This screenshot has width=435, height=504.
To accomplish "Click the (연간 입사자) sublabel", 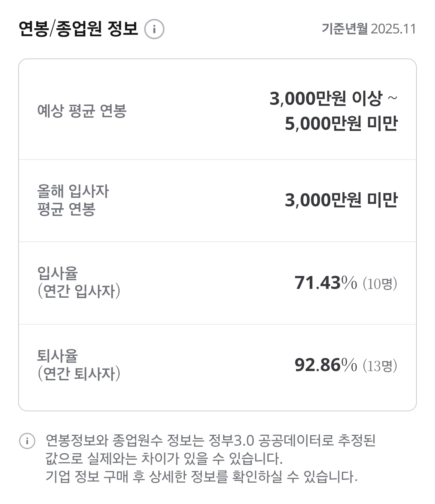I will pyautogui.click(x=79, y=291).
